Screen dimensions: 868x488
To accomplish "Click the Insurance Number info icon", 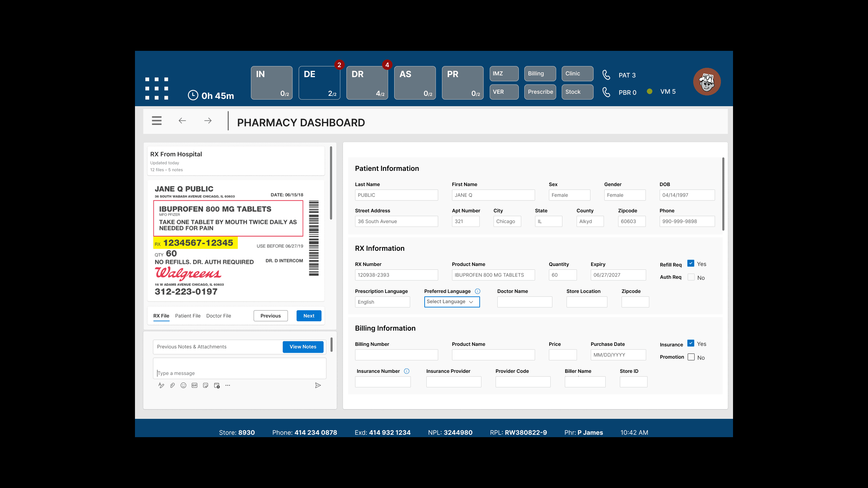I will tap(407, 371).
